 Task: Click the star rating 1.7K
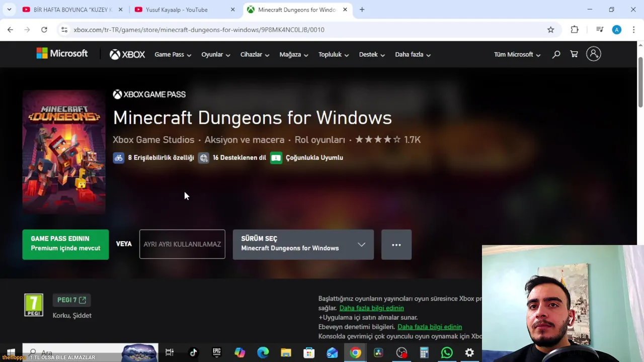(388, 140)
